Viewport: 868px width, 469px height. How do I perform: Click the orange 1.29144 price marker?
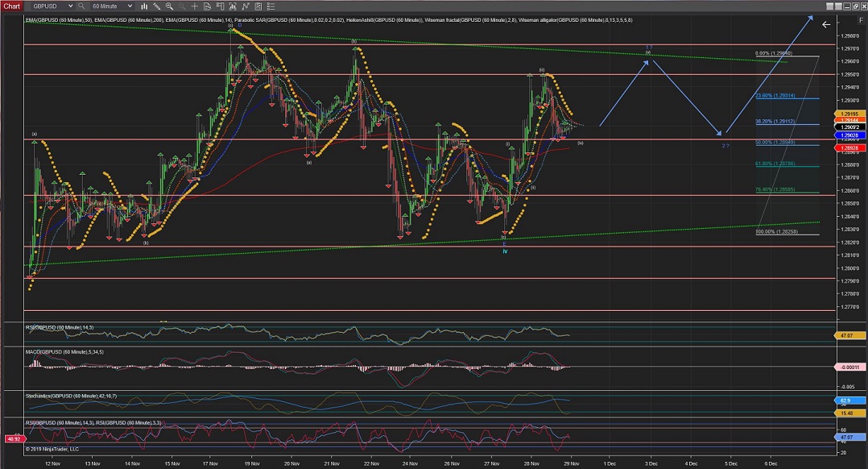click(x=849, y=120)
